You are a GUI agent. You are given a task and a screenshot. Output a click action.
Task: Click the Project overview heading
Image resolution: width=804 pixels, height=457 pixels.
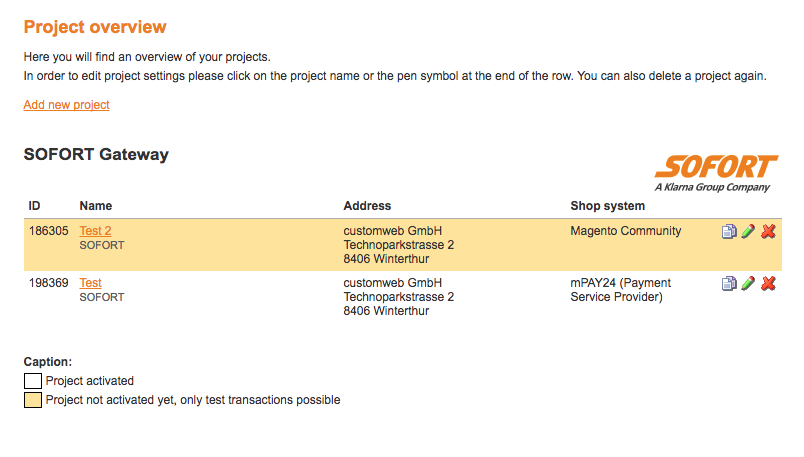(95, 27)
